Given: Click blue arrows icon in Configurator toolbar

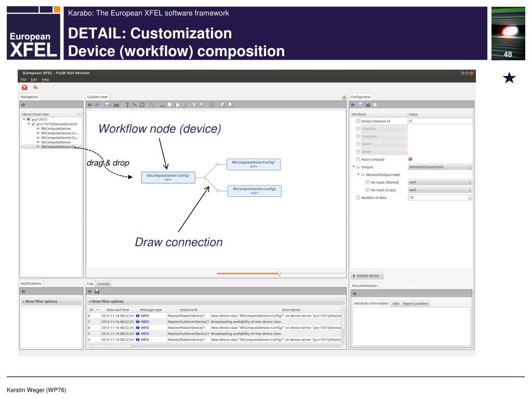Looking at the screenshot, I should [353, 105].
